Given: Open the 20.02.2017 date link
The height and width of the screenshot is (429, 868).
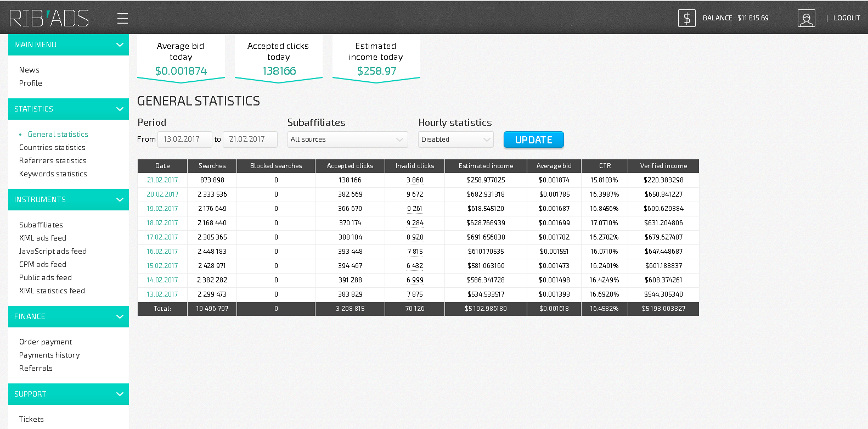Looking at the screenshot, I should 162,194.
